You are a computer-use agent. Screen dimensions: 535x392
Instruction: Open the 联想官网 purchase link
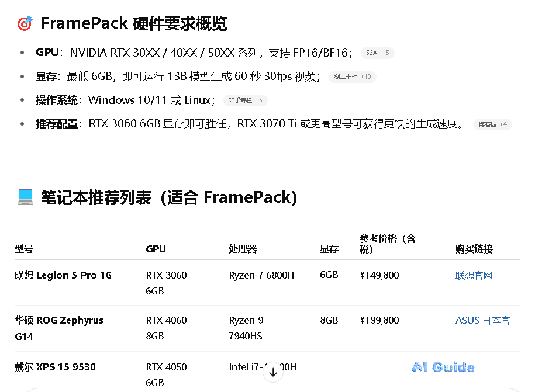click(x=474, y=275)
